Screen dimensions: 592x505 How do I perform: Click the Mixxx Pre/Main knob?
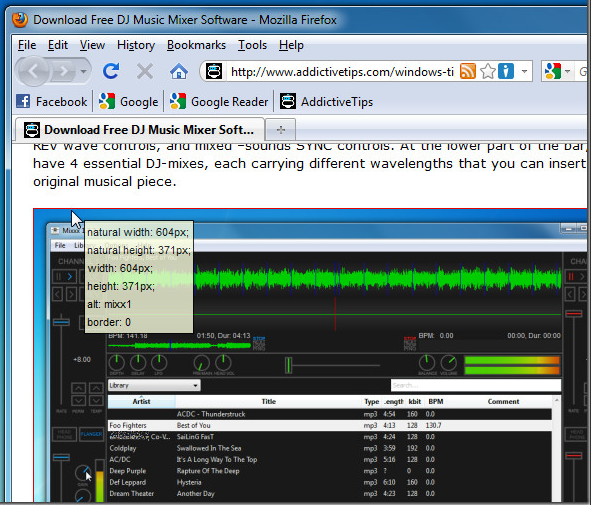click(202, 363)
